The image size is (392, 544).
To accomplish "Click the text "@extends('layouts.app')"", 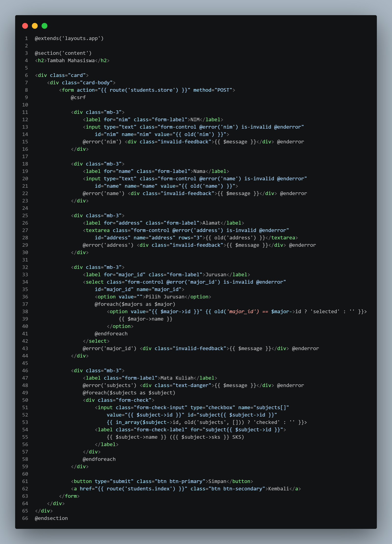I will 69,38.
